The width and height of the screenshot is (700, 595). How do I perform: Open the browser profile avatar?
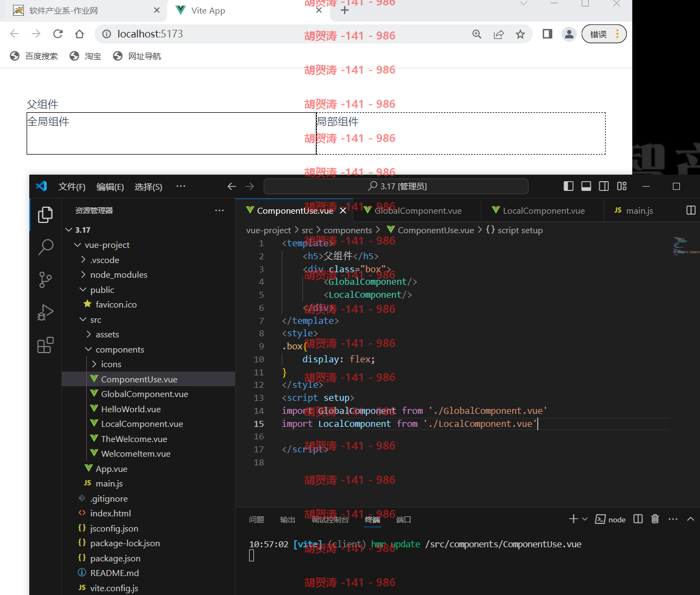(x=569, y=34)
